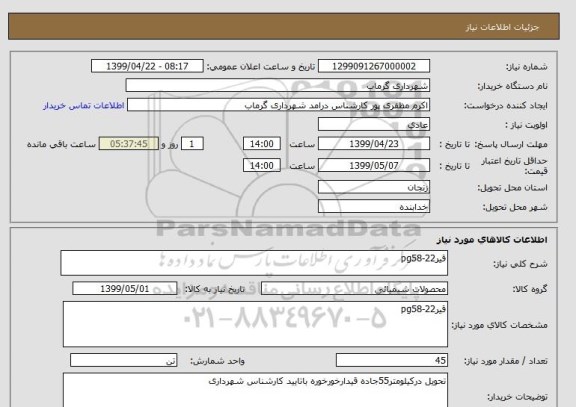This screenshot has height=407, width=576.
Task: Click the label استان محل تحویل
Action: [x=512, y=188]
